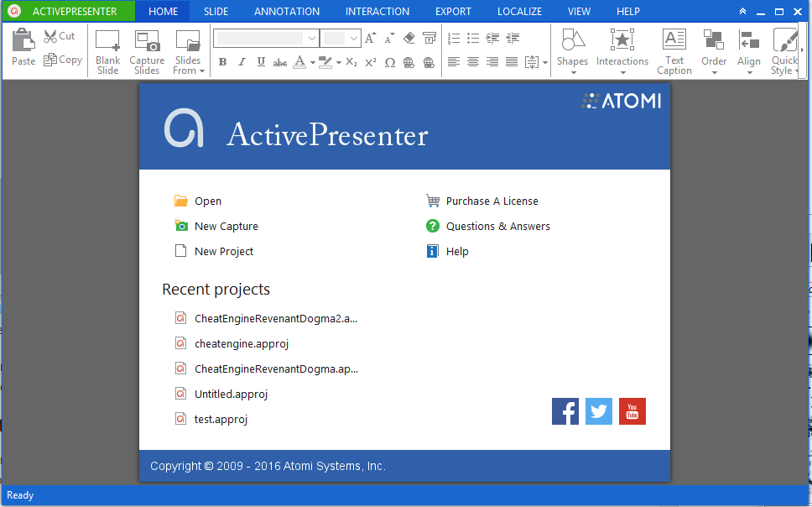Switch to the LOCALIZE tab
The height and width of the screenshot is (507, 812).
tap(519, 12)
